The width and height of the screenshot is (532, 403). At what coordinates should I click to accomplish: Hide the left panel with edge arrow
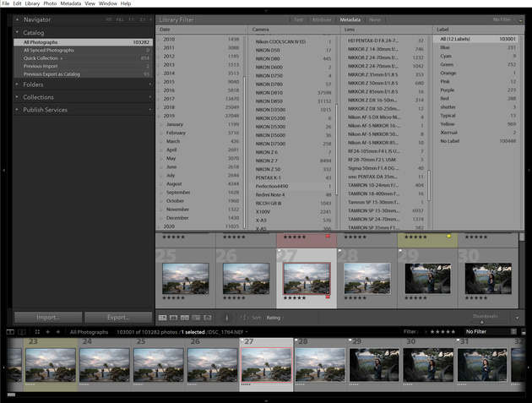3,170
